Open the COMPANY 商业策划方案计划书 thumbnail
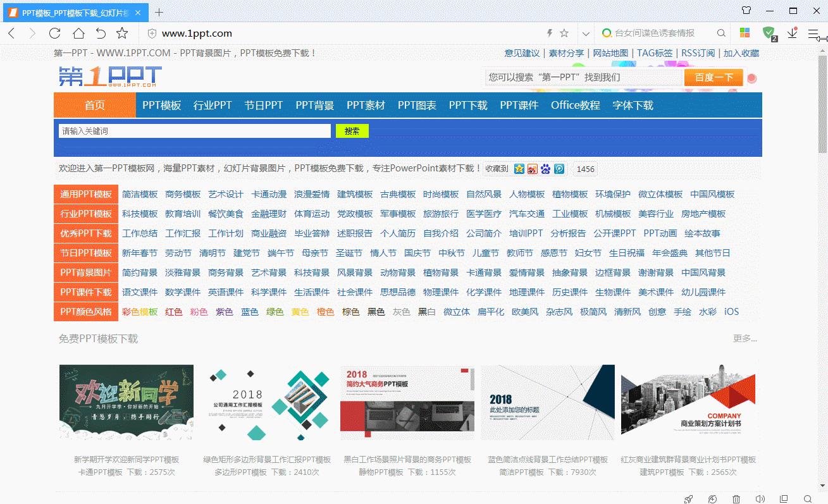 [689, 402]
